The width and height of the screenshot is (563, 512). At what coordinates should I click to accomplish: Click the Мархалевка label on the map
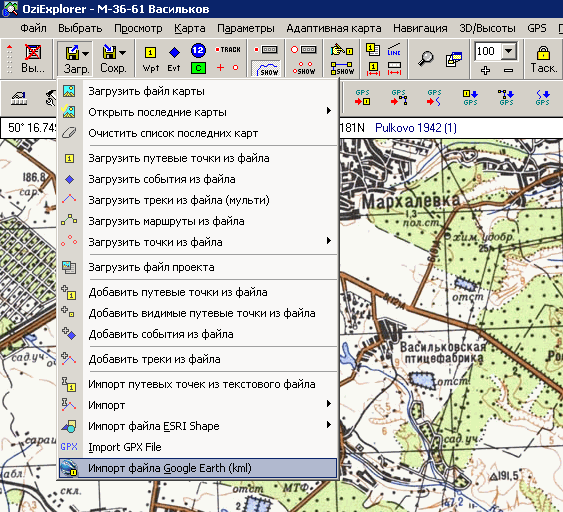[410, 201]
